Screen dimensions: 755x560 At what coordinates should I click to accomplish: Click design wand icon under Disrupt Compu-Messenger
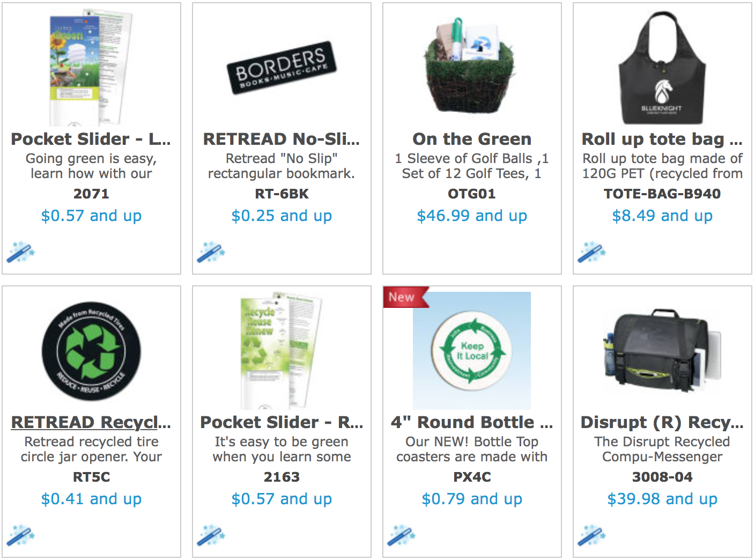(591, 535)
